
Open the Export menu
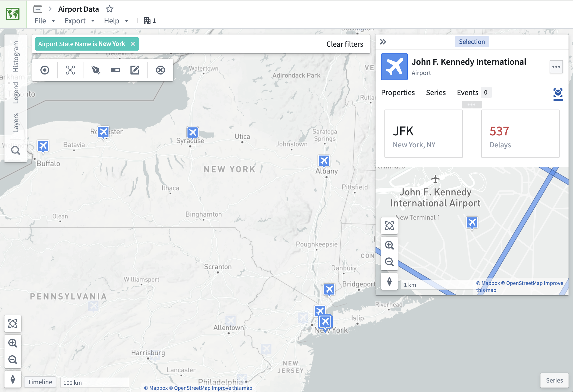[80, 21]
